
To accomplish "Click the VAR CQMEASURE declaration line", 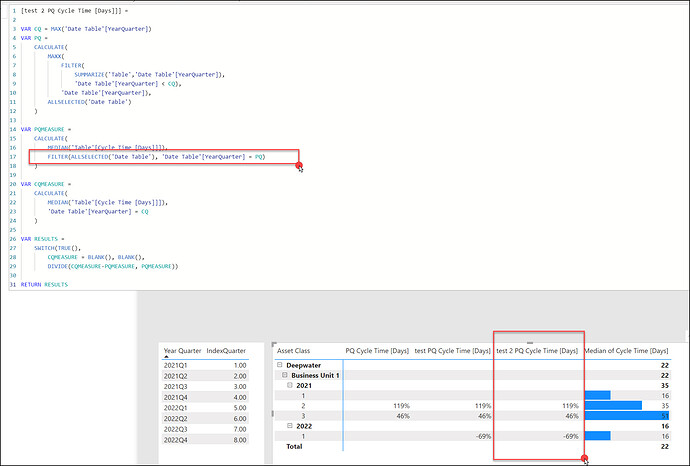I will (x=46, y=184).
